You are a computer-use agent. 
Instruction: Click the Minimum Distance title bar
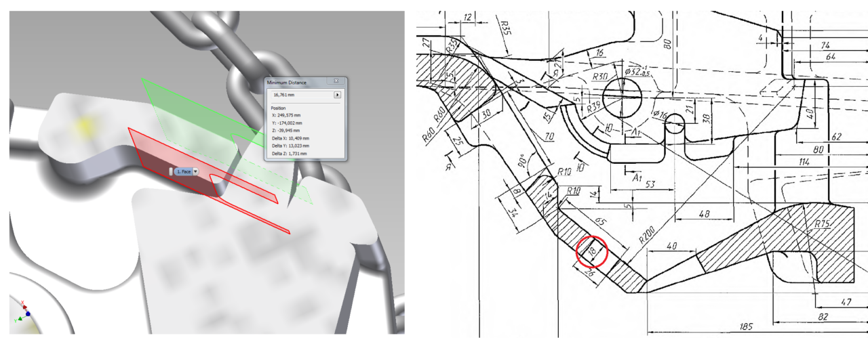click(292, 82)
